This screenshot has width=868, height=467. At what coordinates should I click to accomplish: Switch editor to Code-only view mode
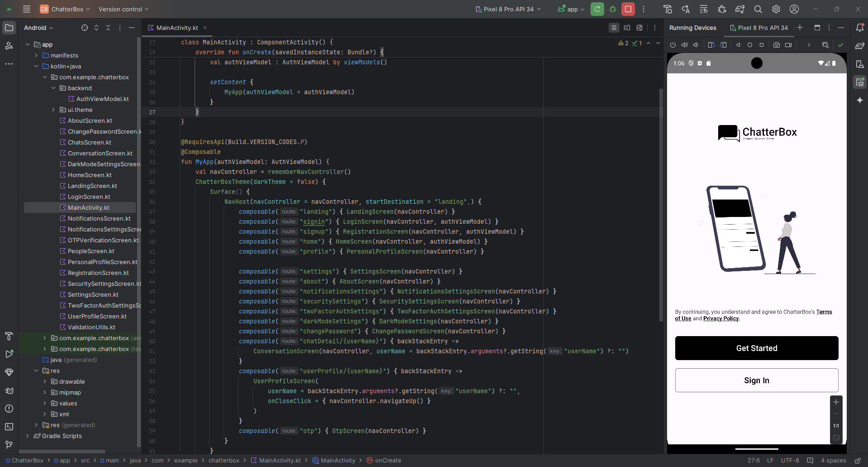tap(614, 28)
